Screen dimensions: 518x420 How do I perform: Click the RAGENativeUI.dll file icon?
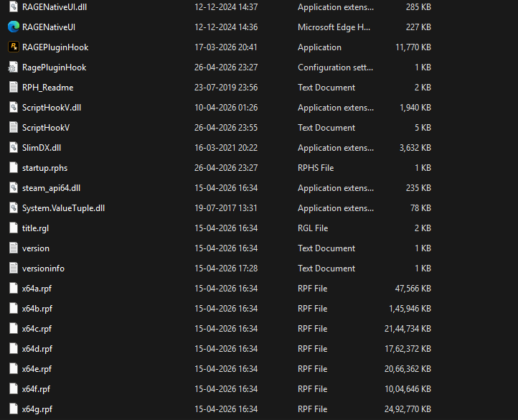pyautogui.click(x=14, y=6)
